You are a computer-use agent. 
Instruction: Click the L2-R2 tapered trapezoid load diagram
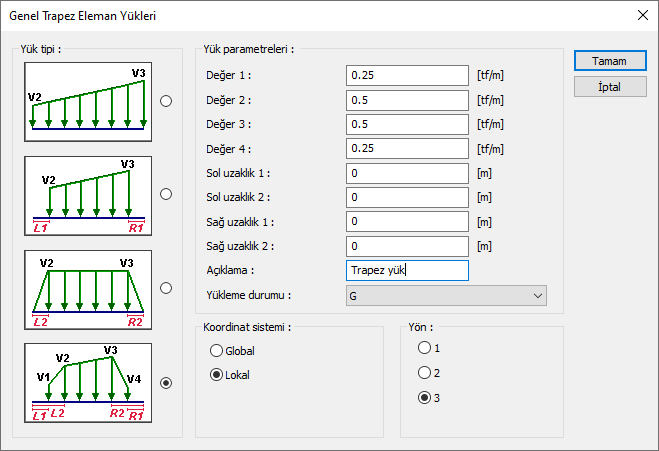click(87, 288)
